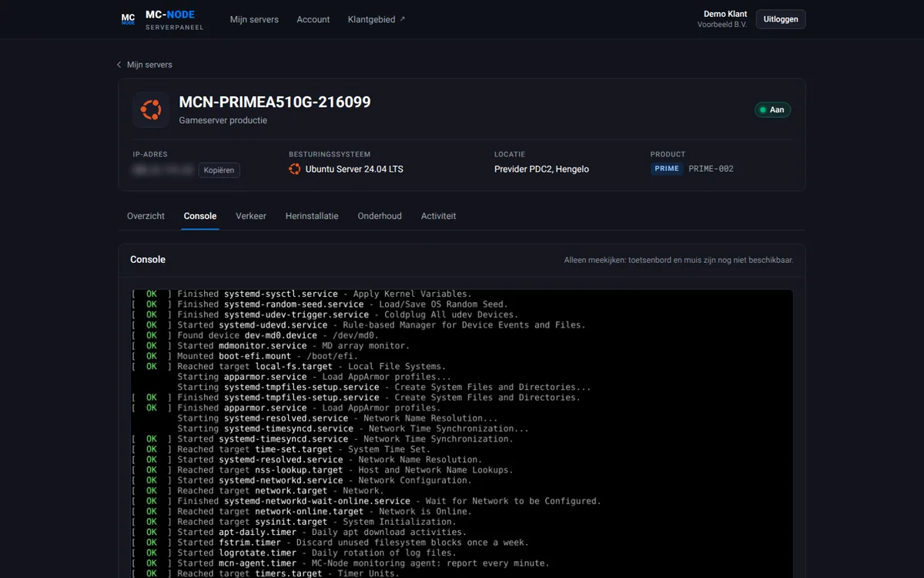Click the Reached target time-set.target line
Image resolution: width=924 pixels, height=578 pixels.
280,449
